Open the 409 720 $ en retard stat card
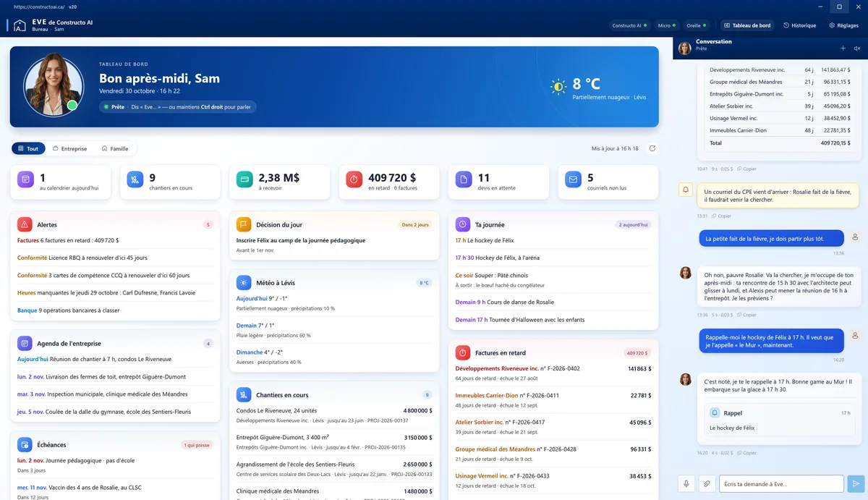The width and height of the screenshot is (868, 500). pos(390,182)
